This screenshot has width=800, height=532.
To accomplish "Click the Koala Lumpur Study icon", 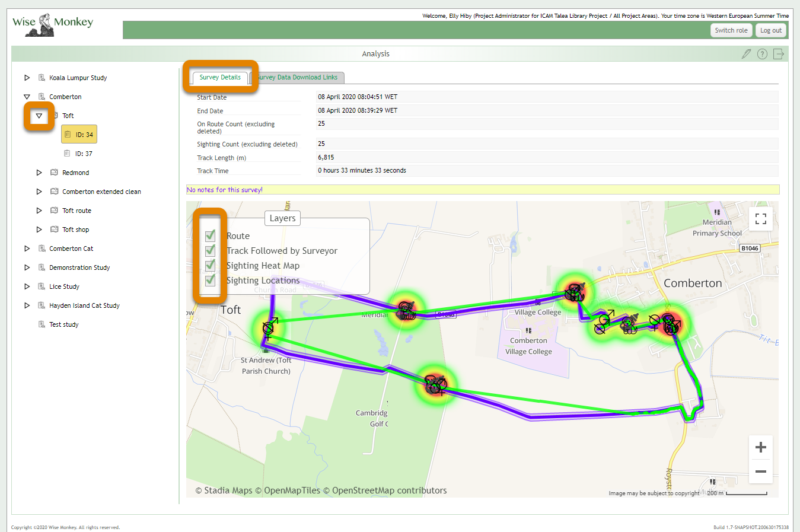I will coord(42,78).
